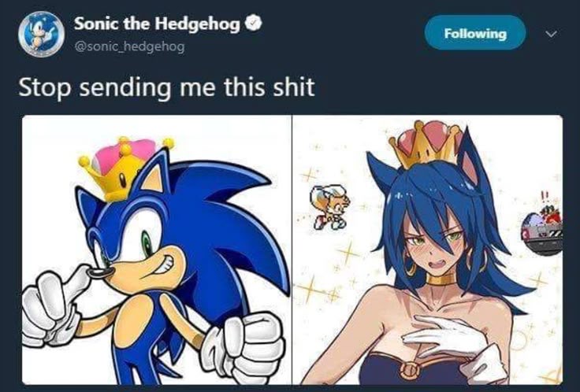Visit the @sonic_hedgehog handle link

pos(129,47)
